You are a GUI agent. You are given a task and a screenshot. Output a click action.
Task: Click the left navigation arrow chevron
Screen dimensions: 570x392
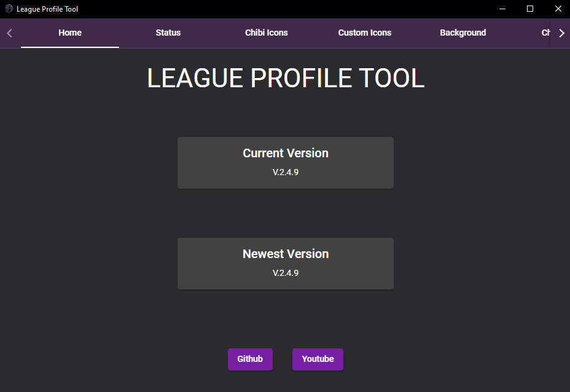[8, 33]
